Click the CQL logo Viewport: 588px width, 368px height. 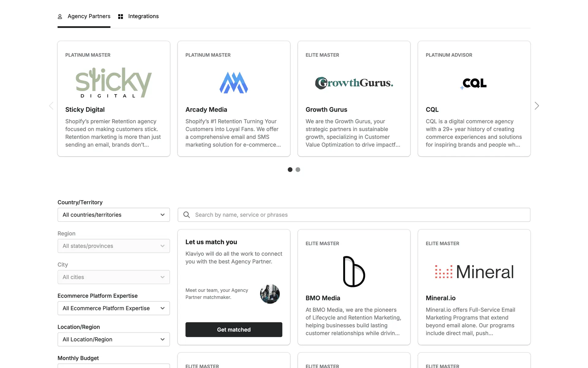[x=474, y=83]
